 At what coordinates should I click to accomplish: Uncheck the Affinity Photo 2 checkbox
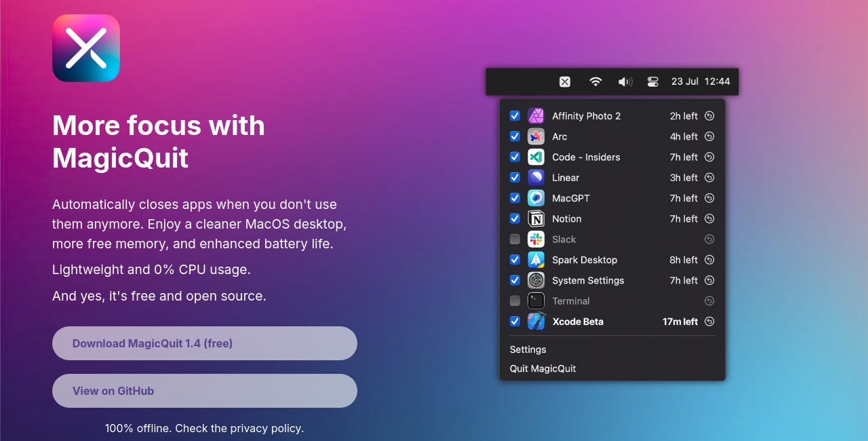point(515,116)
